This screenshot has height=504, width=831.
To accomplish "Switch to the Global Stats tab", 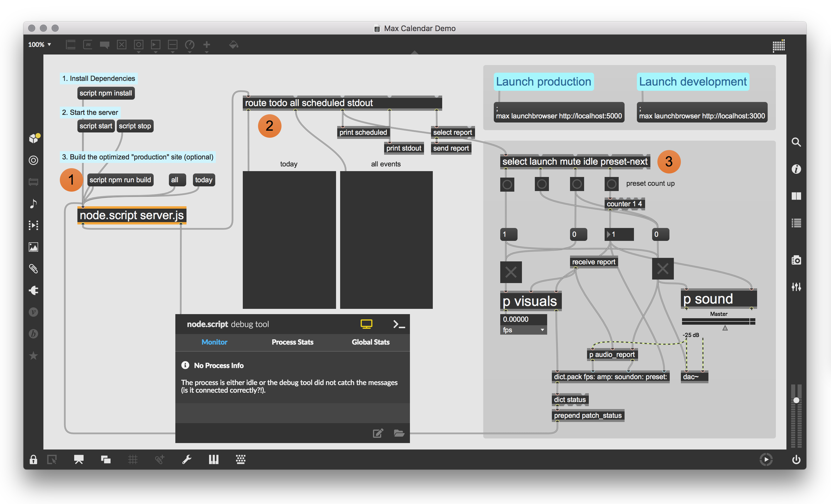I will (370, 342).
